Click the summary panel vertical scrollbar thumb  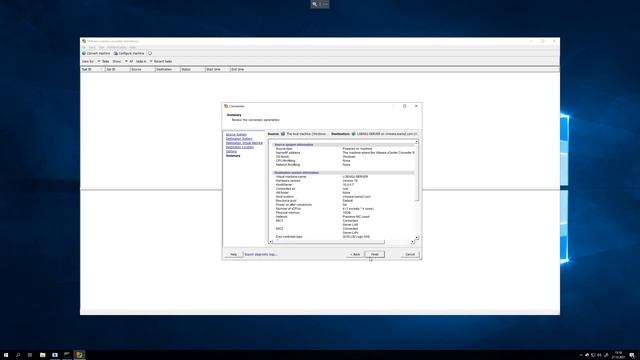[417, 172]
